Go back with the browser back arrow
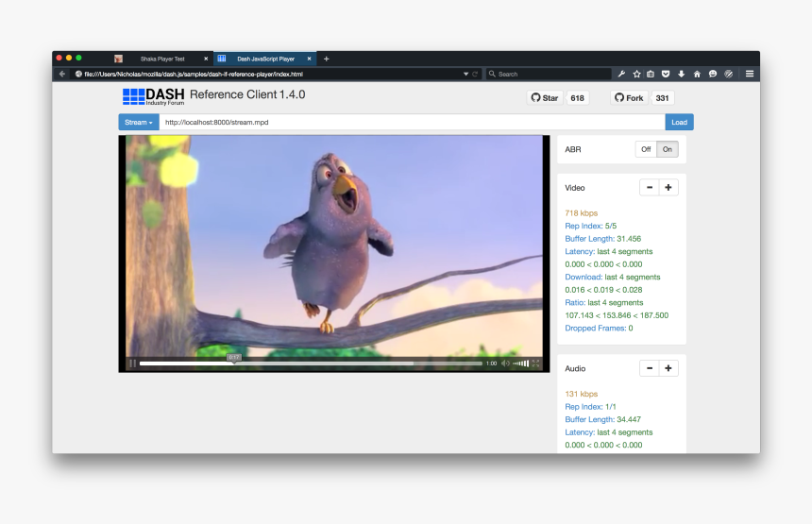Viewport: 812px width, 524px height. [62, 74]
